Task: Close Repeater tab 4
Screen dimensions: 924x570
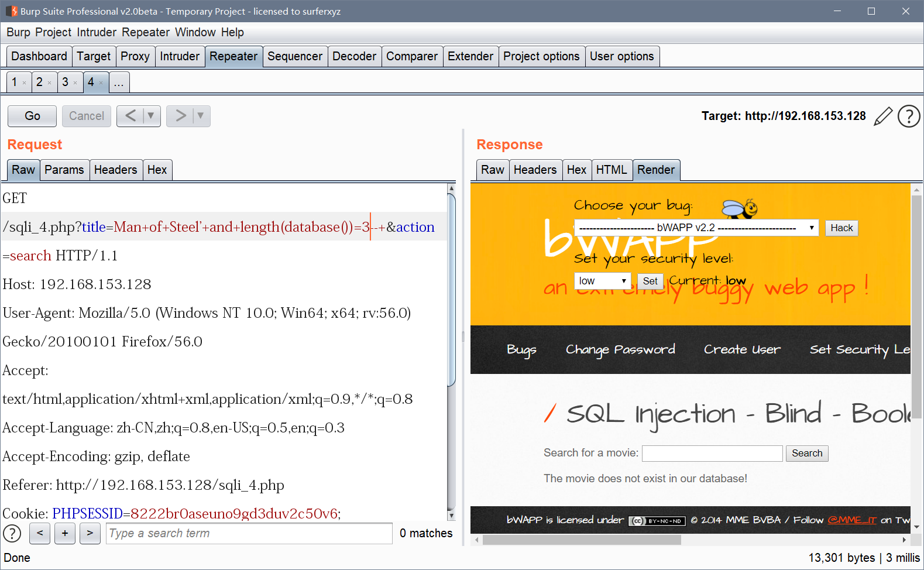Action: [101, 83]
